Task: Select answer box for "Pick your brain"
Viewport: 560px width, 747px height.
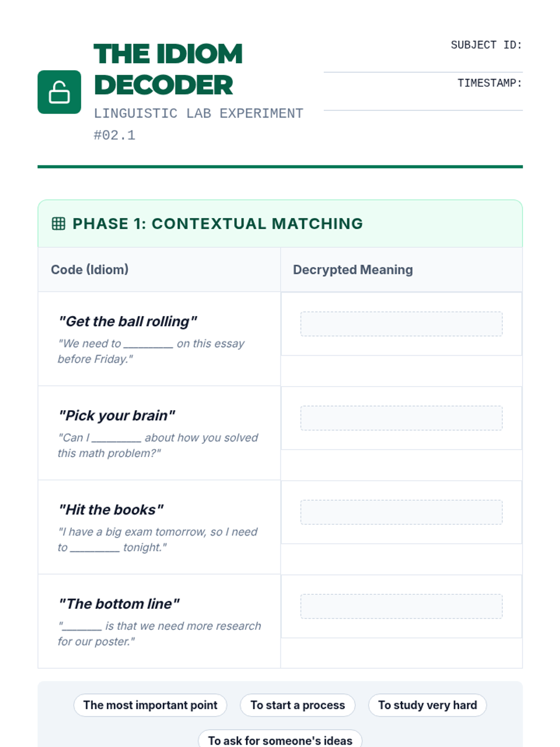Action: pos(401,418)
